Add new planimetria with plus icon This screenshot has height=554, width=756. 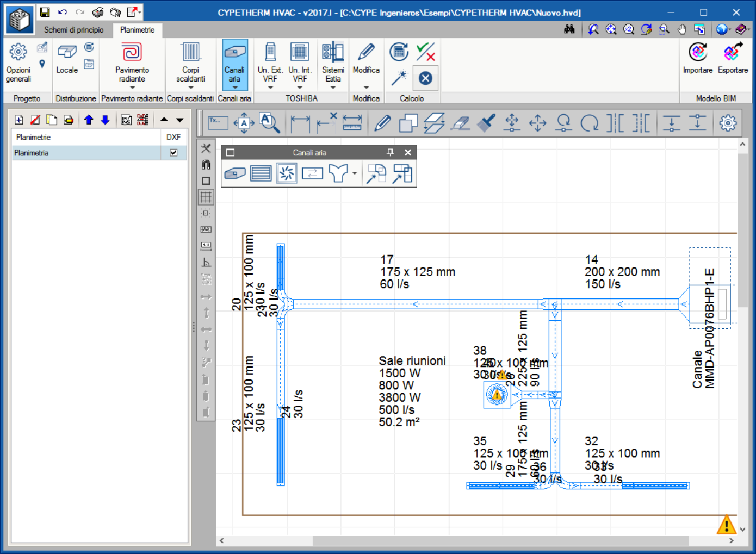[19, 120]
